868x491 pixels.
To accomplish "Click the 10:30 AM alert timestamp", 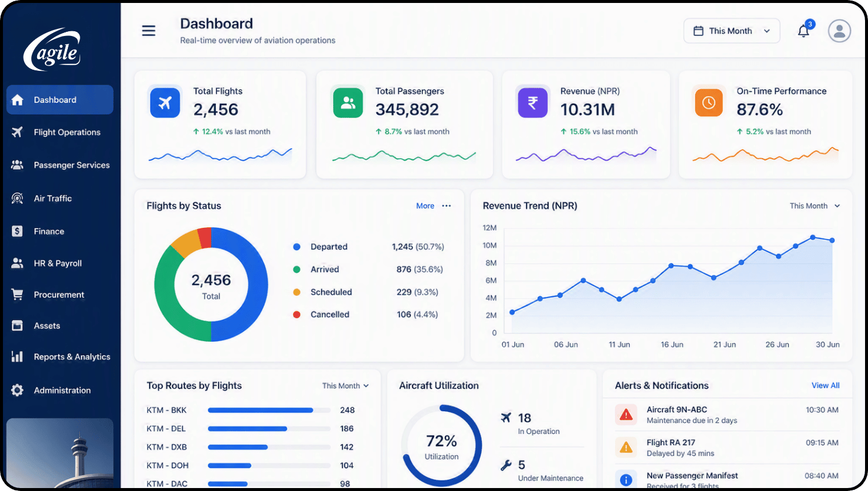I will (822, 410).
